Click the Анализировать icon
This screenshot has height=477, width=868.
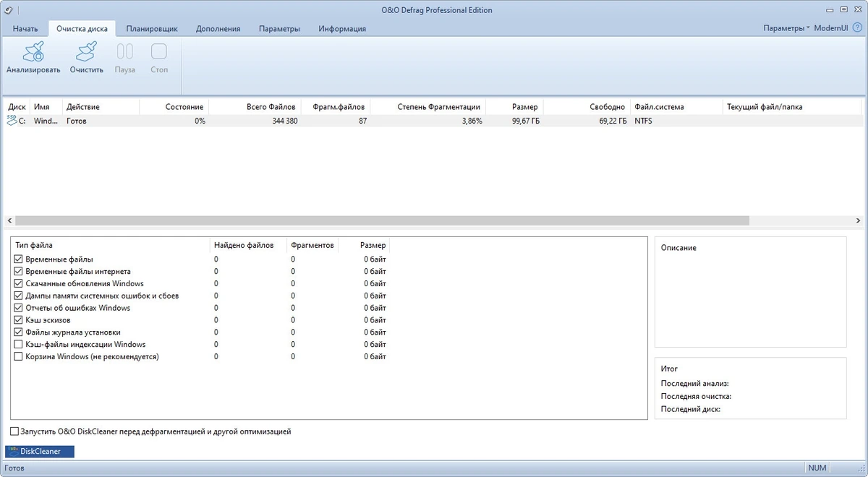click(33, 52)
